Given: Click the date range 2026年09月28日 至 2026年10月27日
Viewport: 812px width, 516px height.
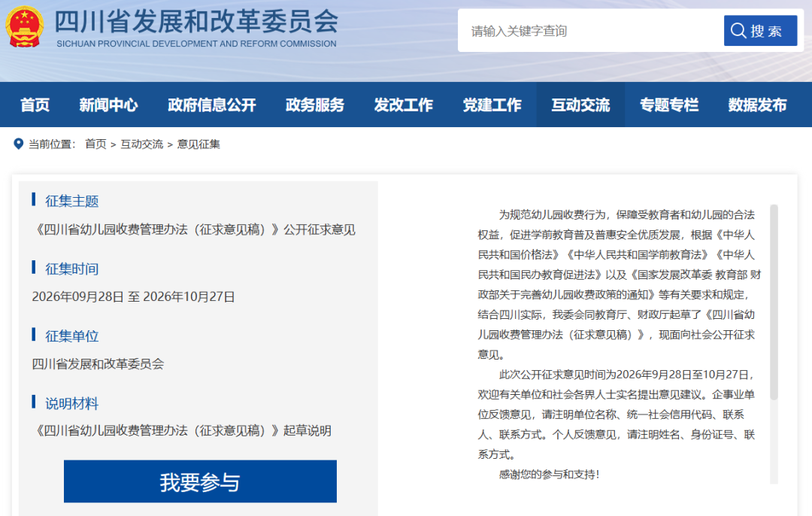Looking at the screenshot, I should 134,297.
